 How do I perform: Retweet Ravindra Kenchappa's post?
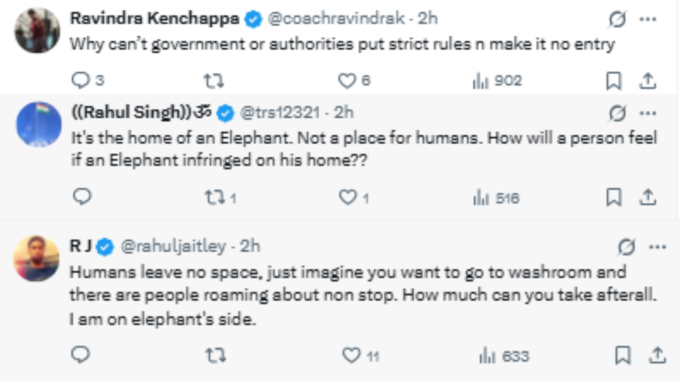[x=214, y=81]
